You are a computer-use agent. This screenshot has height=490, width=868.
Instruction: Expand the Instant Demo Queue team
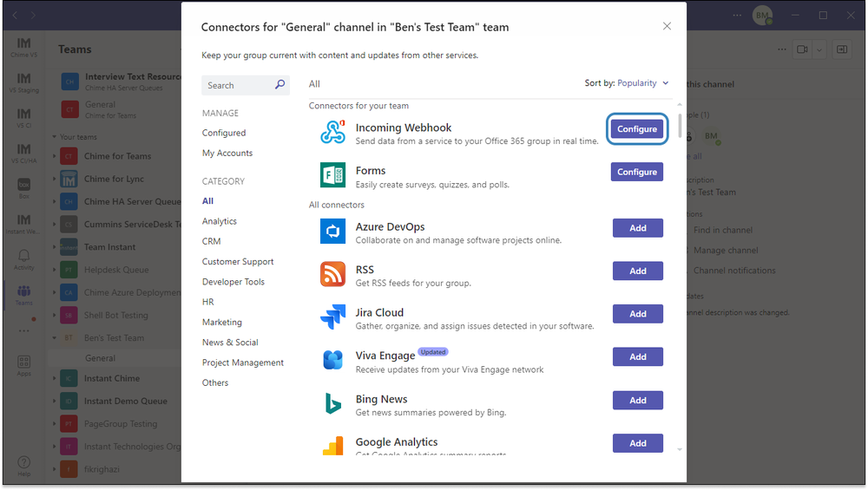[54, 402]
